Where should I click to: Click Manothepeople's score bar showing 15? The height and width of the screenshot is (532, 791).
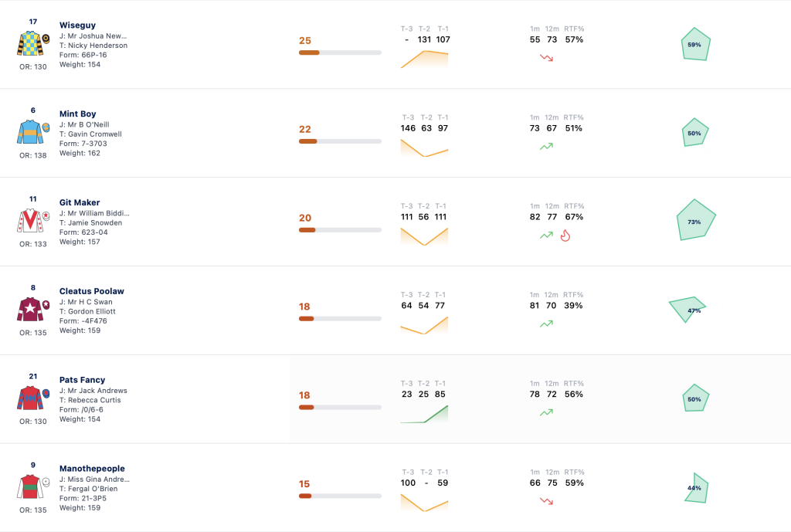coord(340,496)
